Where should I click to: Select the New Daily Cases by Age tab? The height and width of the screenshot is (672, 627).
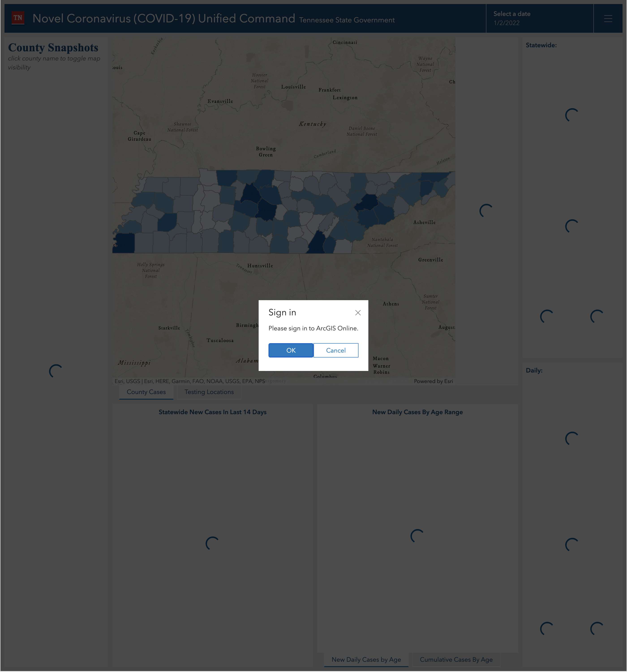point(366,659)
